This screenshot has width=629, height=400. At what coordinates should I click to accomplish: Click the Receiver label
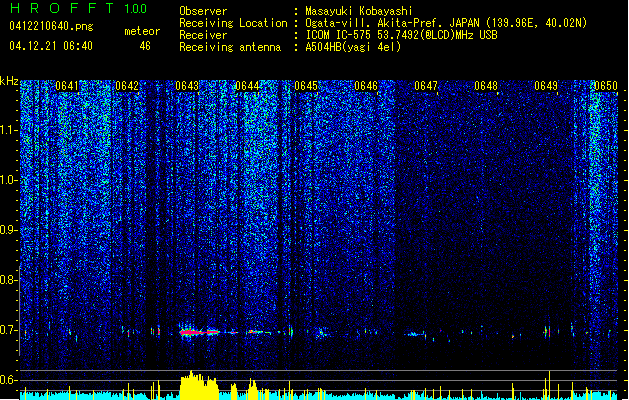203,35
